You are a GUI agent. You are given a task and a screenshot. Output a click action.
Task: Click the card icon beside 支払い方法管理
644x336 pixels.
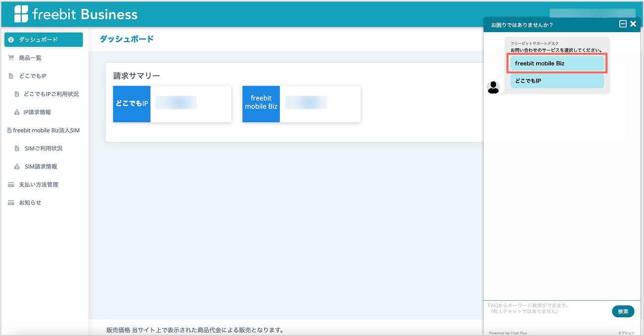[x=11, y=185]
